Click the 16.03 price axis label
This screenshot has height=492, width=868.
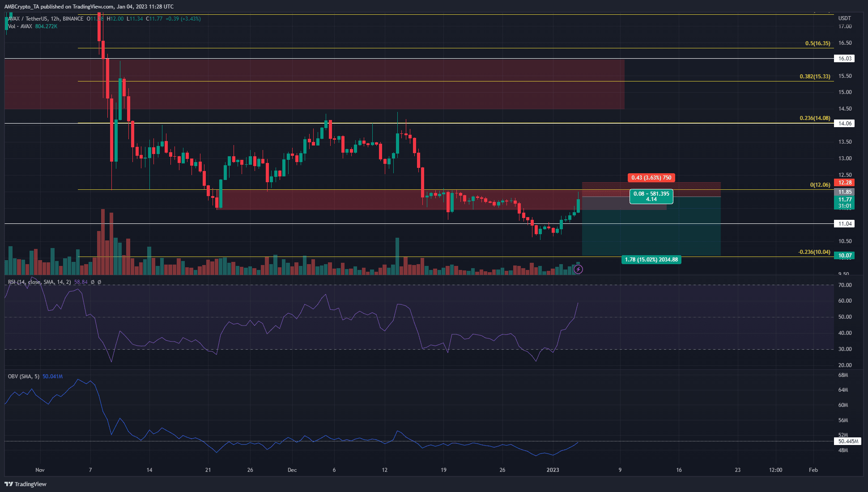coord(845,59)
